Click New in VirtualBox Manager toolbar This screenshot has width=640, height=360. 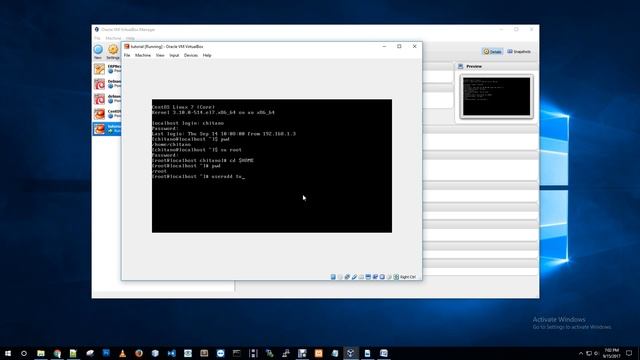98,52
